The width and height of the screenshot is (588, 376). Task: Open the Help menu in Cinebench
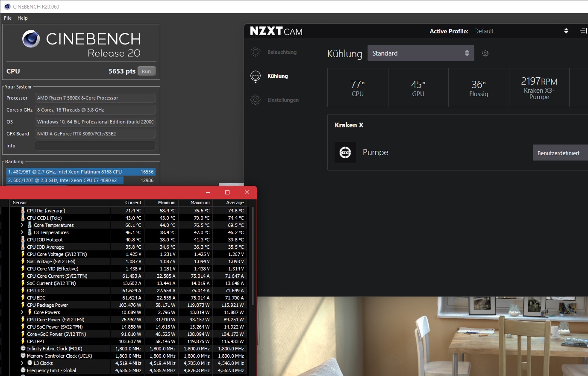click(23, 18)
